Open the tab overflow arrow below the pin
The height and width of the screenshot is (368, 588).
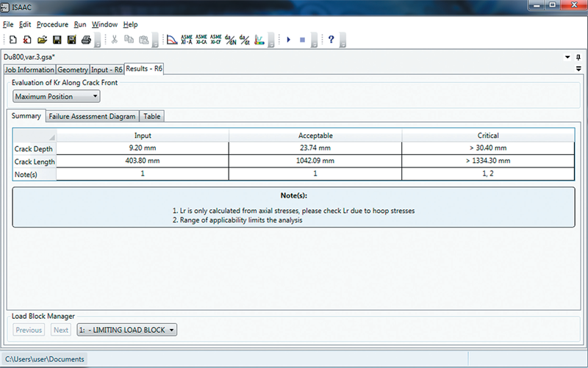(578, 68)
